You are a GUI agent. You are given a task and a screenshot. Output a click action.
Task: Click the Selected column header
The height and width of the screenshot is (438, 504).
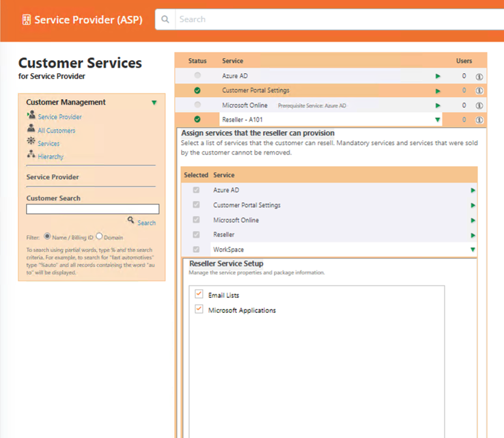(x=196, y=175)
